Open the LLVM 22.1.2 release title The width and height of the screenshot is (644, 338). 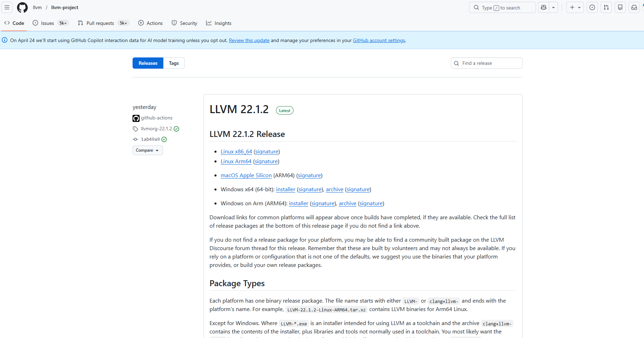coord(239,109)
